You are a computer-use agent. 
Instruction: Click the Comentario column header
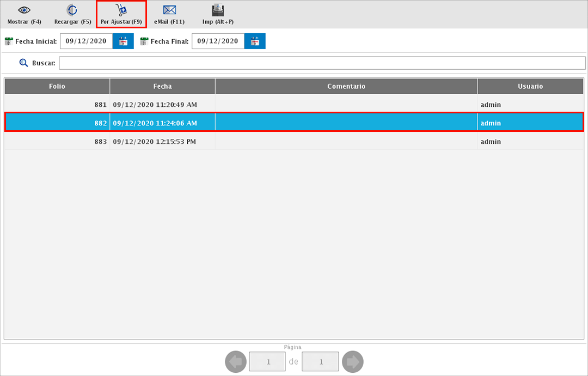(346, 86)
